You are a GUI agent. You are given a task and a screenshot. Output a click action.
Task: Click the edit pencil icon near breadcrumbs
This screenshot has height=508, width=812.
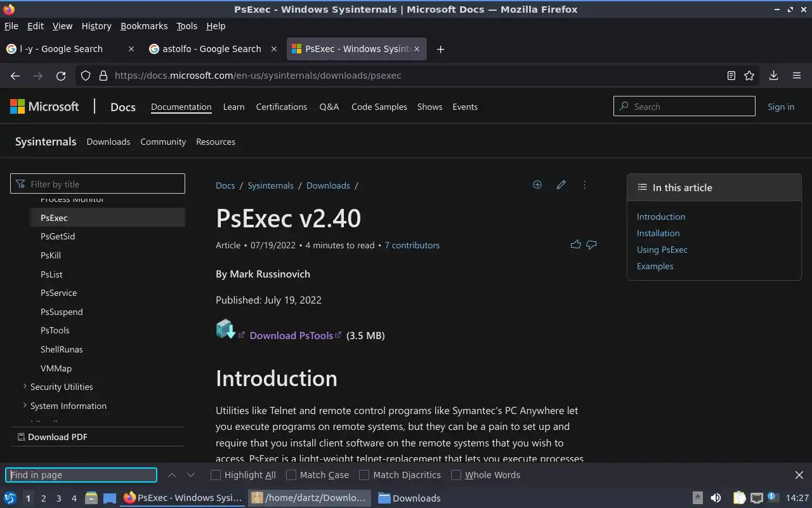(561, 185)
